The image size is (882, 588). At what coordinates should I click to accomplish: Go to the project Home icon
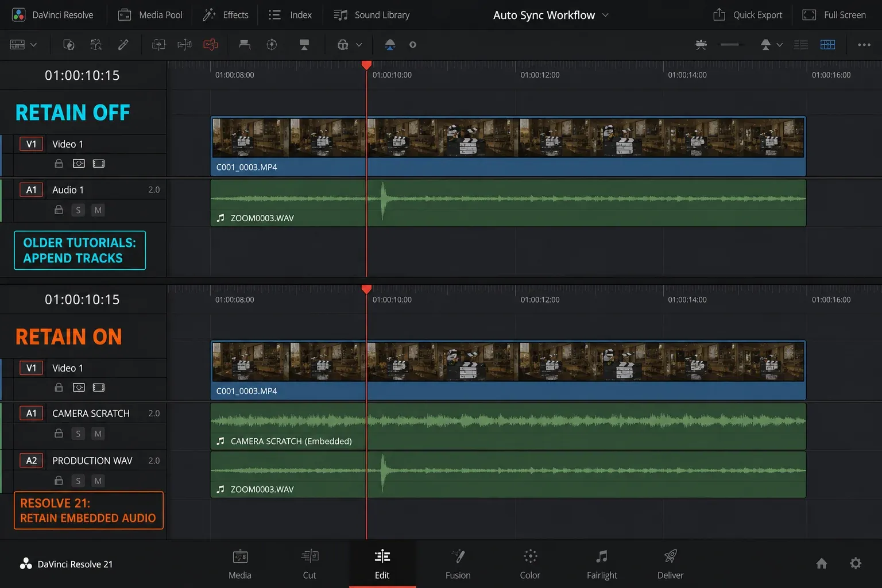pos(822,564)
